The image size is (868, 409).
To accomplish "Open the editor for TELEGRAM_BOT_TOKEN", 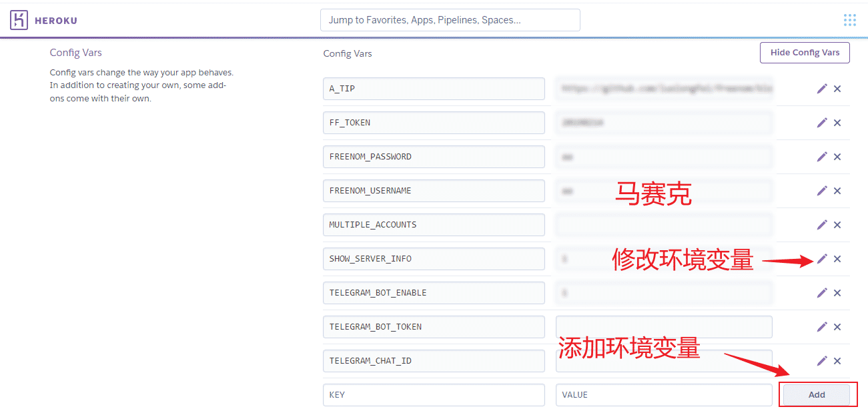I will click(x=822, y=326).
